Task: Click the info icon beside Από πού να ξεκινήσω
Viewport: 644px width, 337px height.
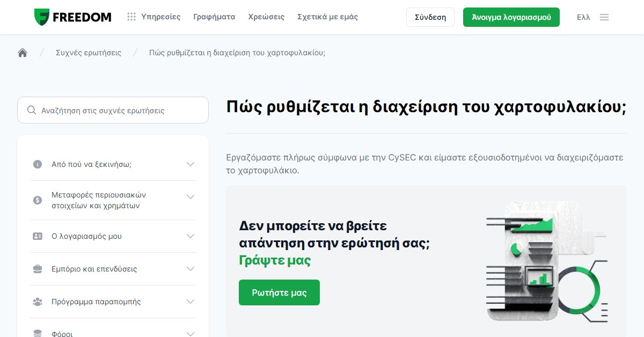Action: 38,164
